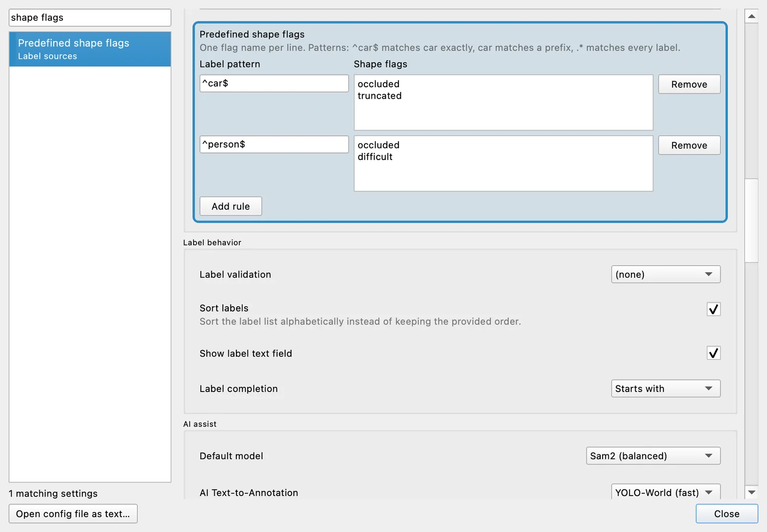The width and height of the screenshot is (767, 532).
Task: Remove the ^car$ rule
Action: click(x=689, y=84)
